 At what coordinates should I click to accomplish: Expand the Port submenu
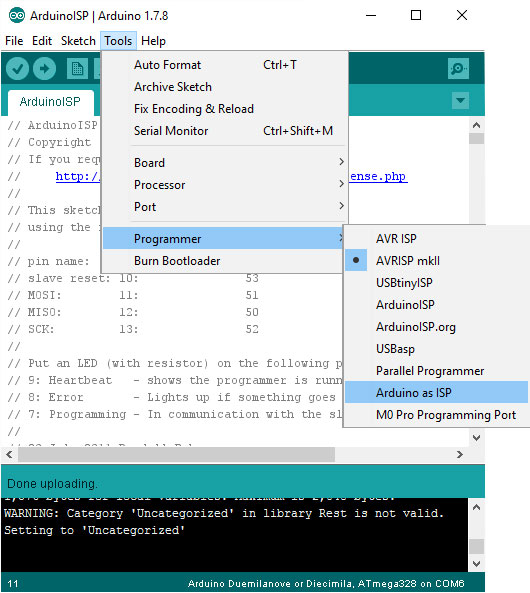click(225, 206)
